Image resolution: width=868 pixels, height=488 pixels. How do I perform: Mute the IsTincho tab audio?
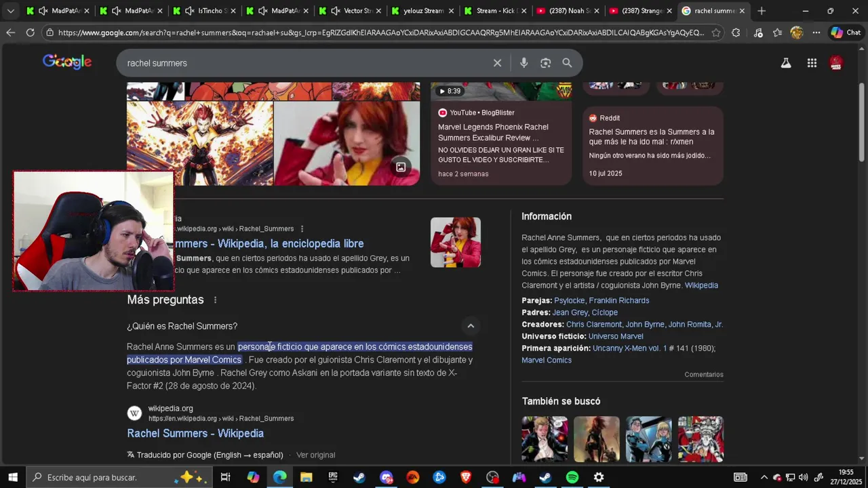(190, 11)
